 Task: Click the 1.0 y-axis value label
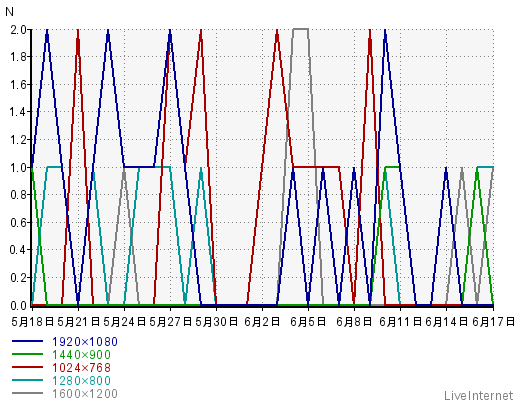coord(18,167)
